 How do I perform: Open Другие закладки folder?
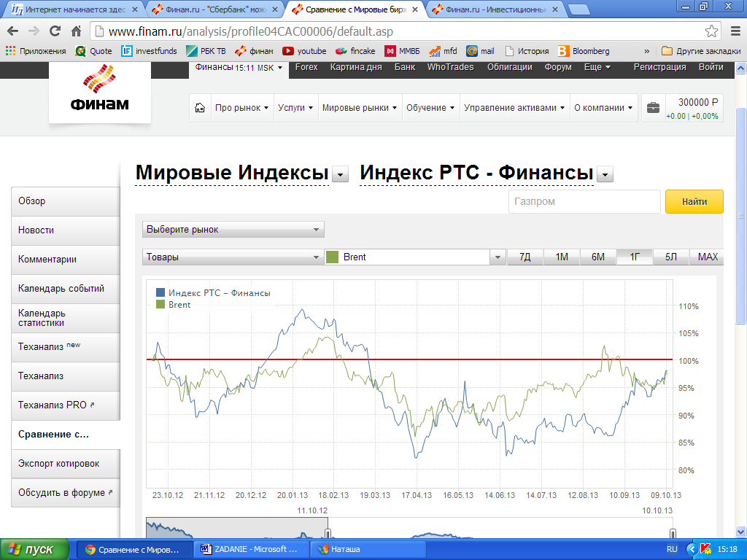tap(701, 51)
